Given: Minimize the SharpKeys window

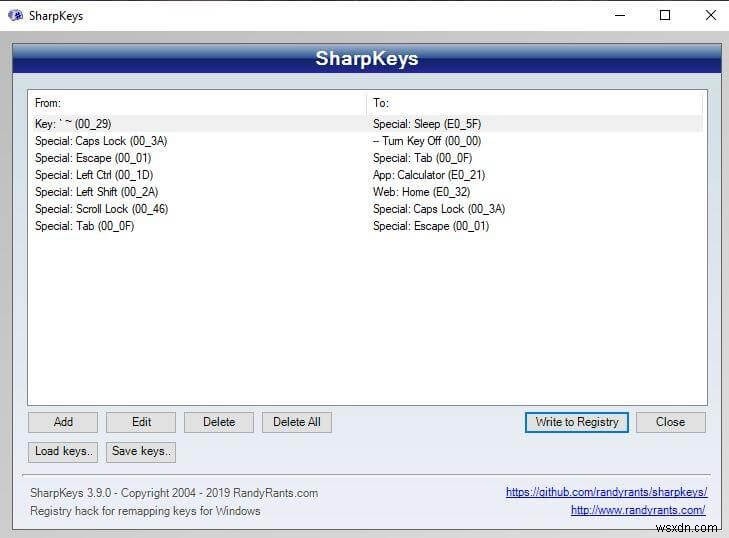Looking at the screenshot, I should [620, 15].
